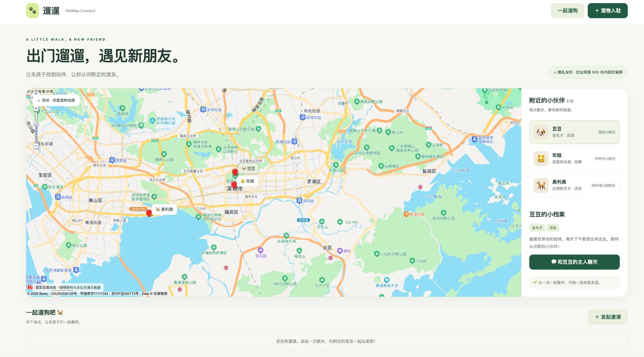Click the 宠物入驻 button
Screen dimensions: 644x357
607,11
